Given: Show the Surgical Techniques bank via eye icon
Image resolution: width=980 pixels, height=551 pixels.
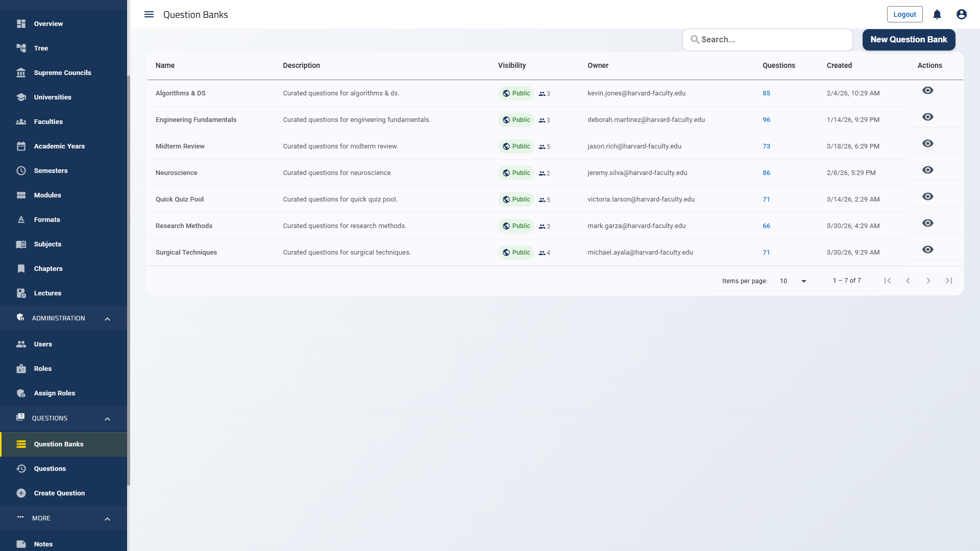Looking at the screenshot, I should tap(927, 249).
